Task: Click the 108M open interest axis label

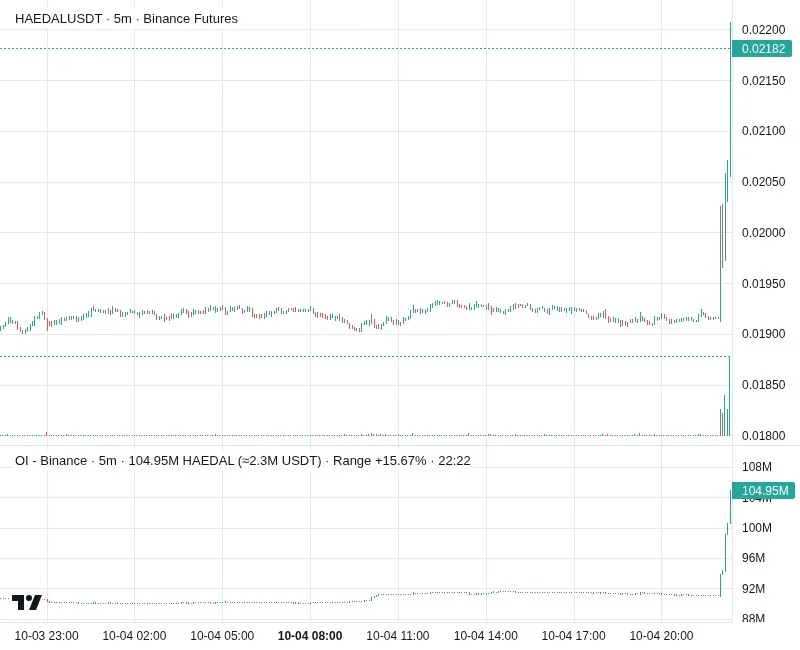Action: [757, 467]
